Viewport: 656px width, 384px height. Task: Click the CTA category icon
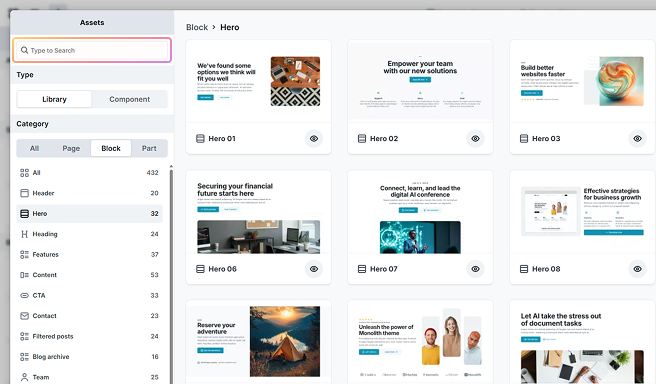pos(24,295)
